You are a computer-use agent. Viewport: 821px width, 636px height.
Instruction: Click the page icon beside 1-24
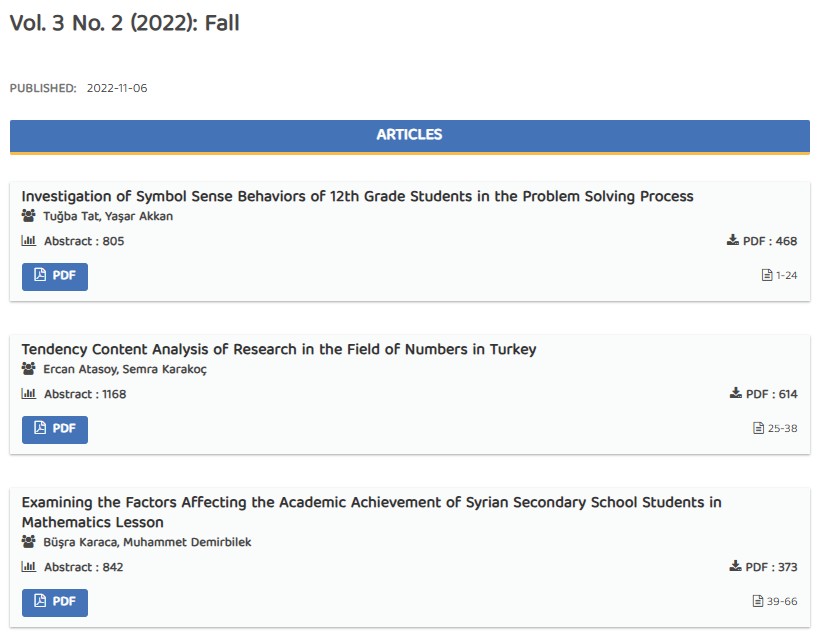pyautogui.click(x=767, y=275)
